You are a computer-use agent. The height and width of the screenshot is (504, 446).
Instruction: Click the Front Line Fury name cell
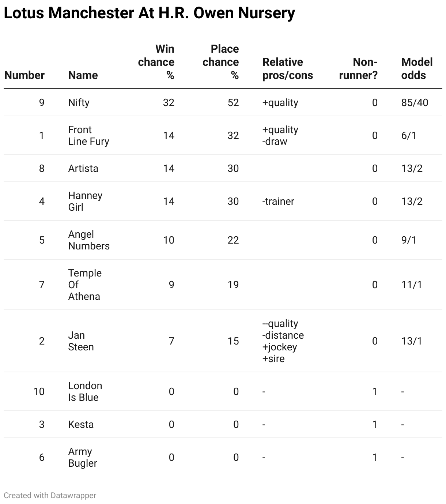coord(89,135)
